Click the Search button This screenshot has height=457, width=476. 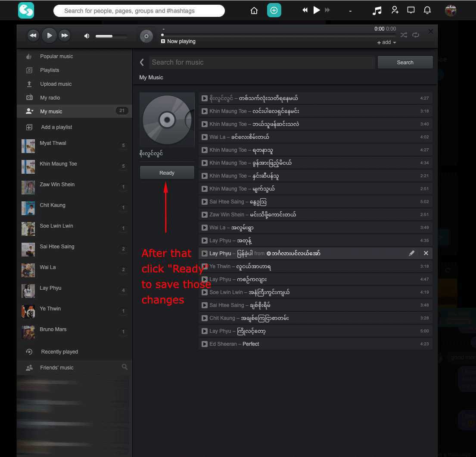click(x=405, y=62)
